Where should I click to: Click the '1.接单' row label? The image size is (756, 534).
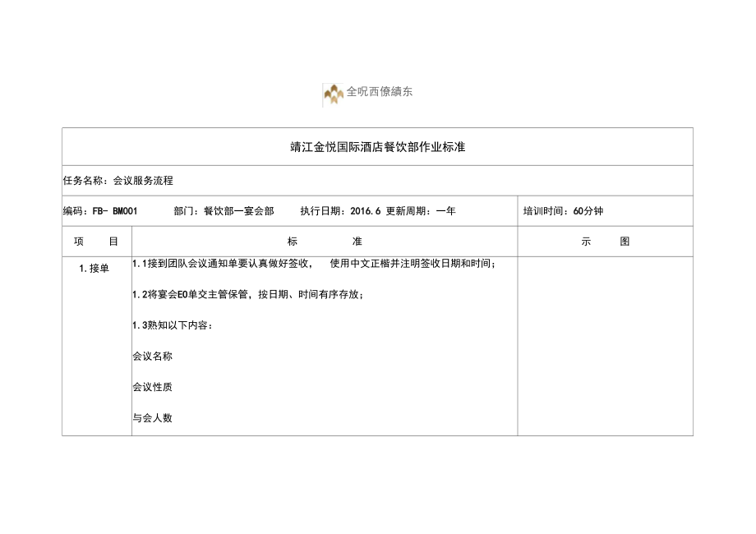(x=94, y=269)
